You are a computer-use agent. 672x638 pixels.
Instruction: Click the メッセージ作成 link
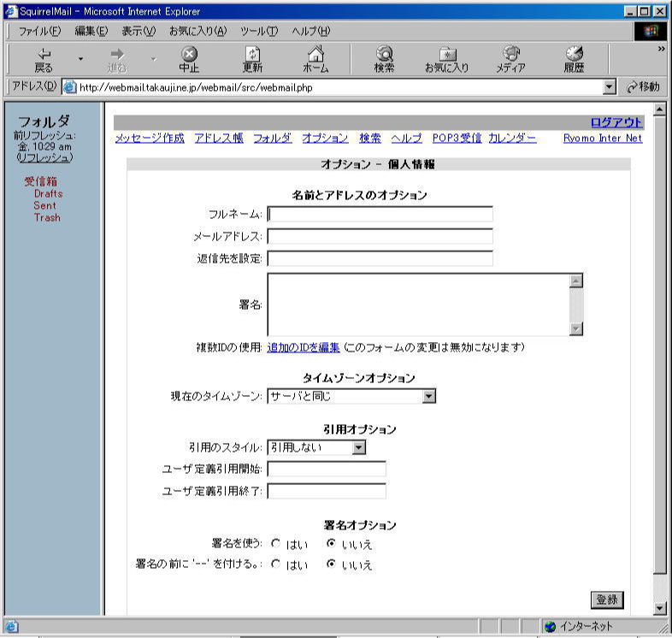tap(150, 138)
